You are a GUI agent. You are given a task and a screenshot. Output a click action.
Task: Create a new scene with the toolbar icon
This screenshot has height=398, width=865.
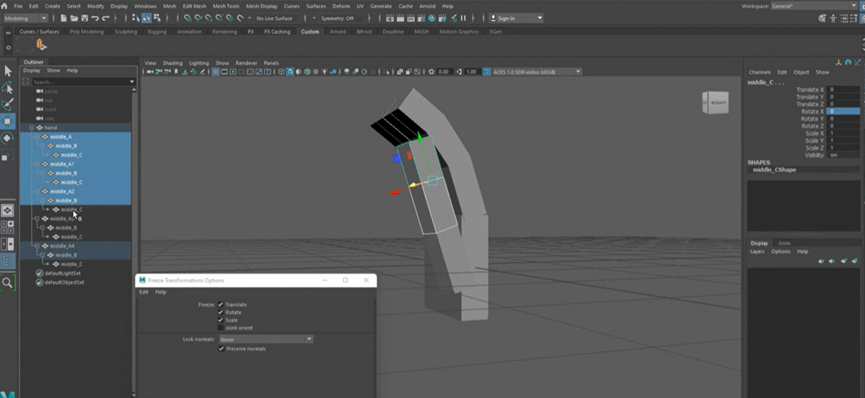click(x=63, y=18)
